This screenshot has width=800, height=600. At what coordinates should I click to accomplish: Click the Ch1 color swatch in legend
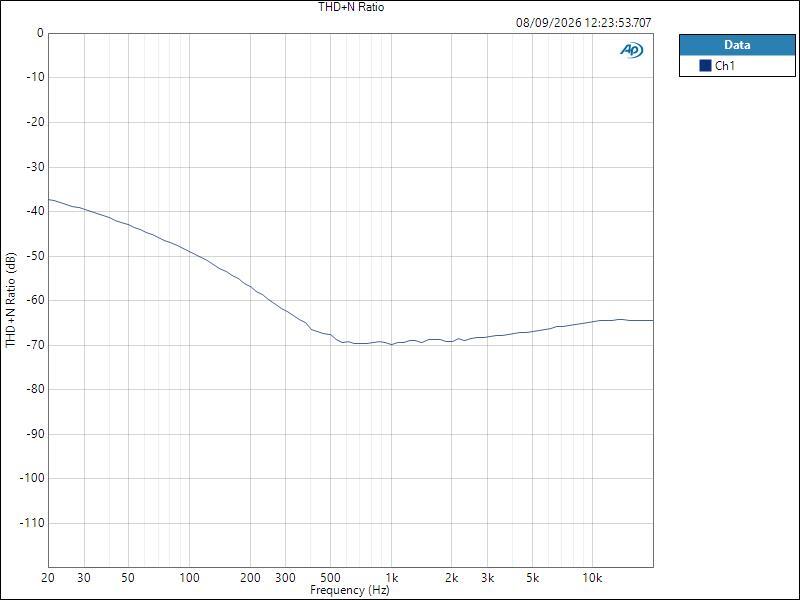click(x=705, y=65)
